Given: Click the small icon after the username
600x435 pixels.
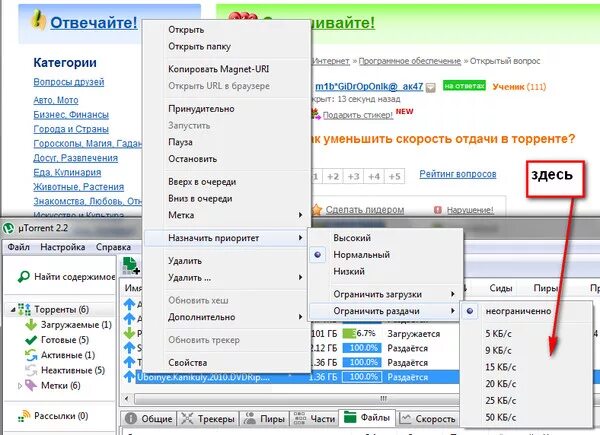Looking at the screenshot, I should 430,88.
